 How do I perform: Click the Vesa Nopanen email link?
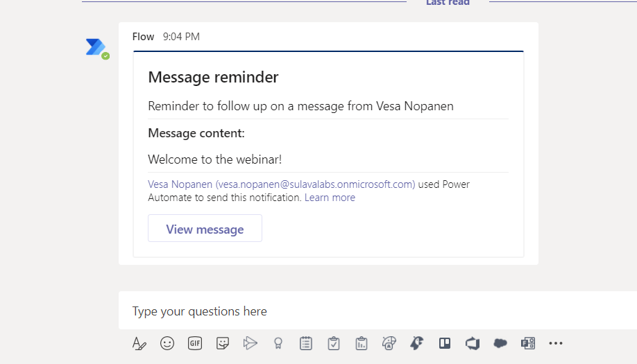tap(281, 184)
